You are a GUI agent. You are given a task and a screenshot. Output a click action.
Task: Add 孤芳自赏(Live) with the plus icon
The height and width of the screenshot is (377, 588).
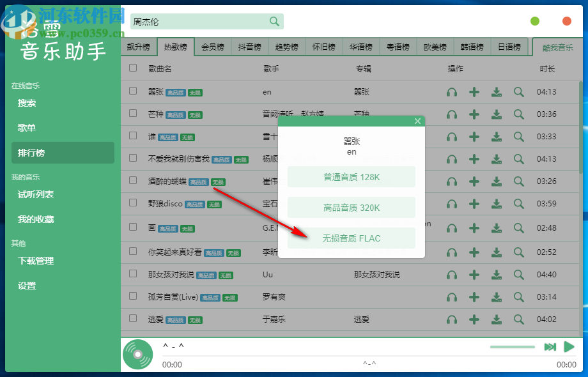(x=474, y=297)
